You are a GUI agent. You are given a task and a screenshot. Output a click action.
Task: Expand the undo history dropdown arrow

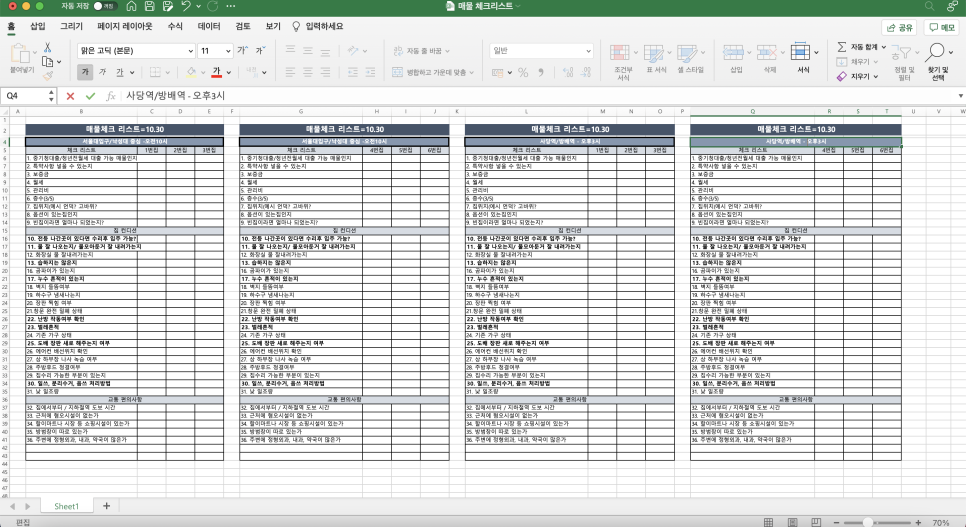[x=198, y=6]
